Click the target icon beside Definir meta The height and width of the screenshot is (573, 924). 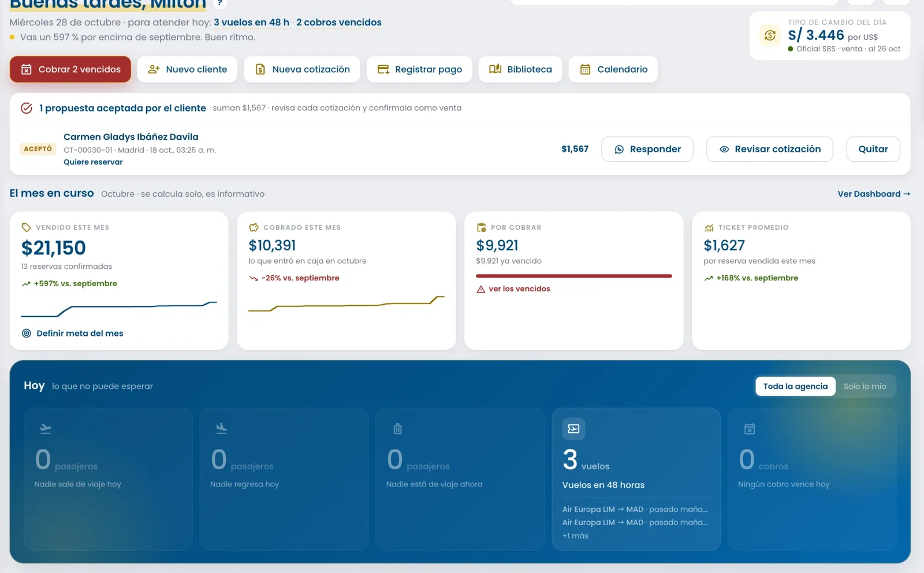point(27,333)
